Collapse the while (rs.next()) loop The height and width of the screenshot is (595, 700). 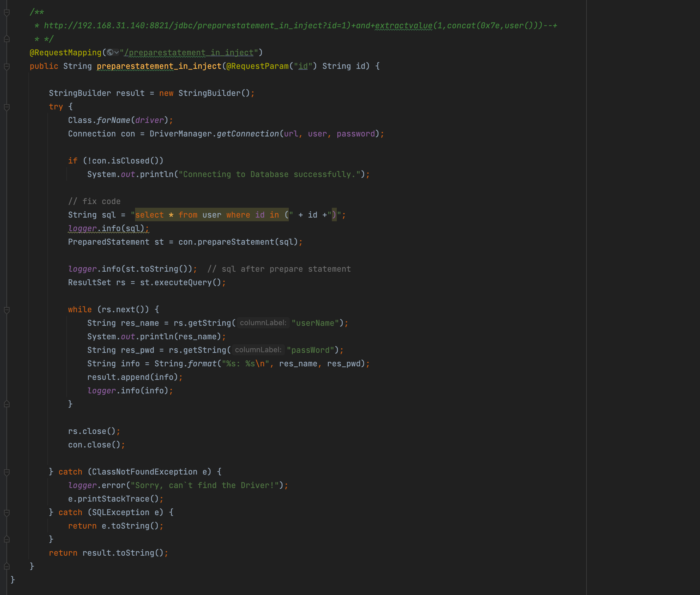pyautogui.click(x=6, y=310)
